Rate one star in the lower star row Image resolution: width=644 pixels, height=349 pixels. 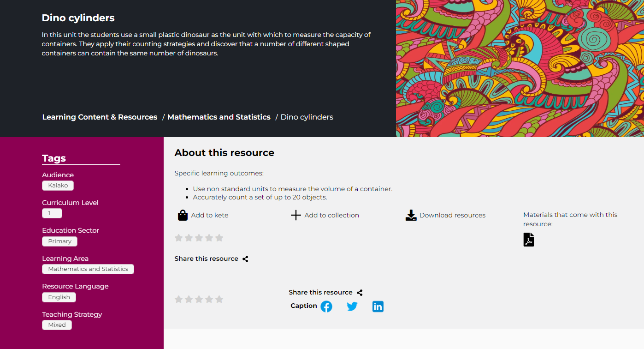coord(179,300)
